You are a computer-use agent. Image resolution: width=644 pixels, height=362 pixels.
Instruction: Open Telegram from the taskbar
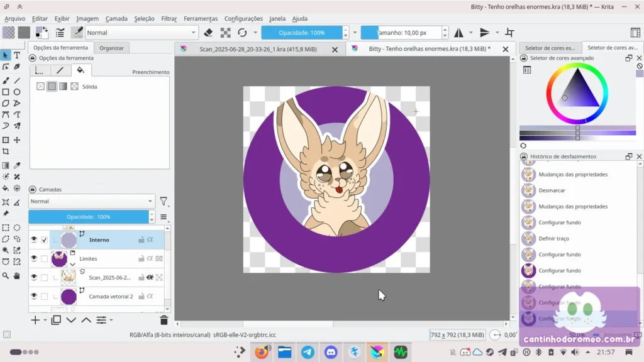[x=308, y=352]
